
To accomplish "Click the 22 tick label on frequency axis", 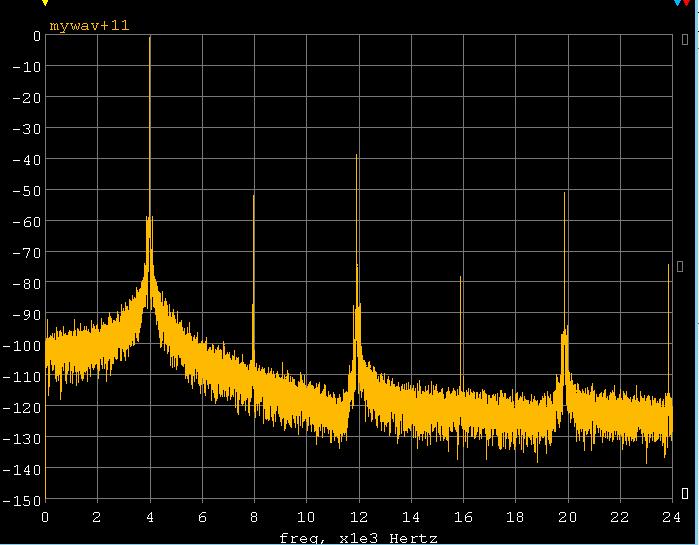I will (620, 517).
